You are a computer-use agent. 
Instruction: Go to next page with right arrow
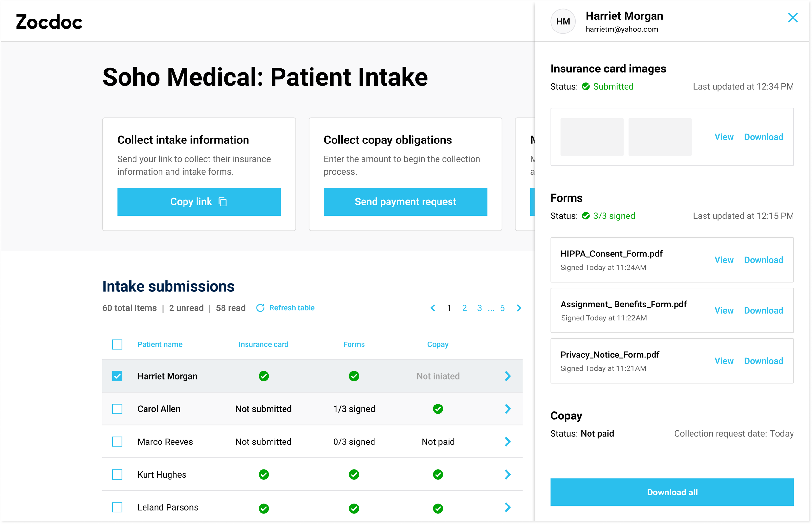tap(519, 308)
